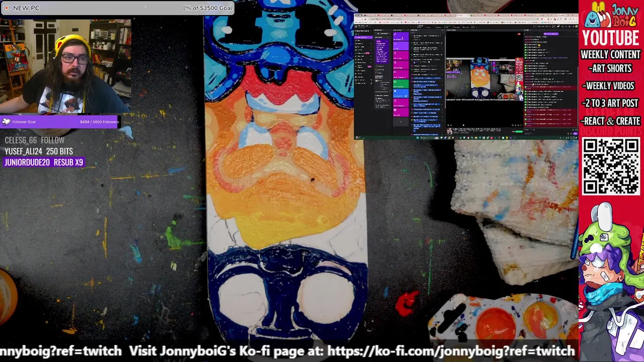The height and width of the screenshot is (362, 644).
Task: Select the blue quick action tile in dashboard
Action: pyautogui.click(x=401, y=94)
